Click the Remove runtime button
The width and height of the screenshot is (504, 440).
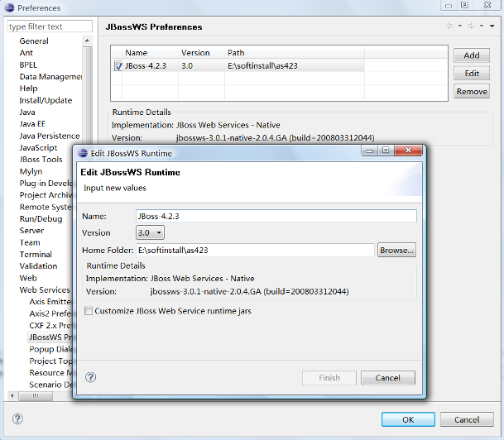click(x=472, y=92)
